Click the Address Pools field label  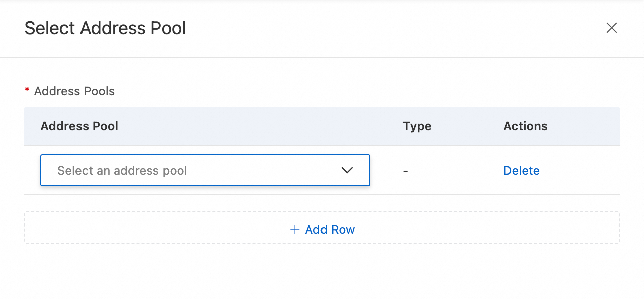[74, 91]
